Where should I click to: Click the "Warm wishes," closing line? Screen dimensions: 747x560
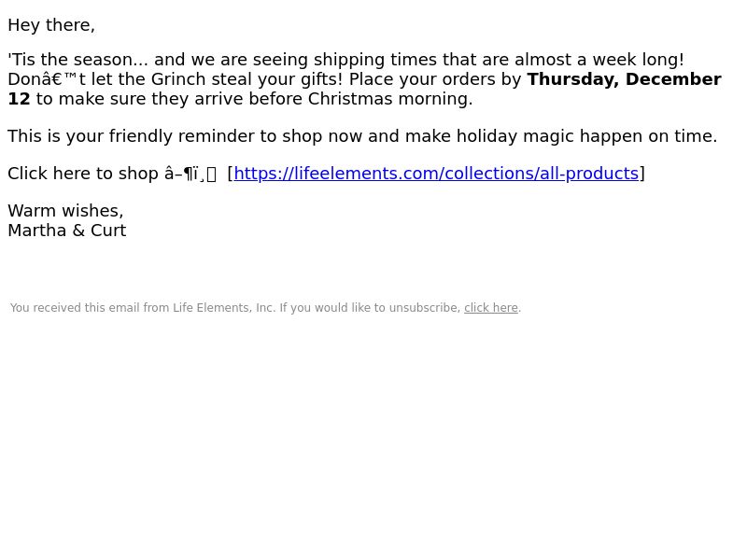tap(65, 211)
